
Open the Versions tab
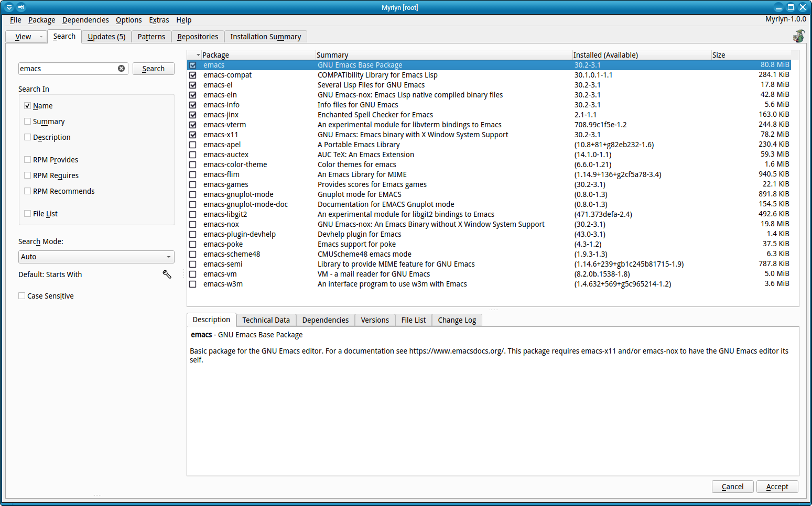point(375,320)
